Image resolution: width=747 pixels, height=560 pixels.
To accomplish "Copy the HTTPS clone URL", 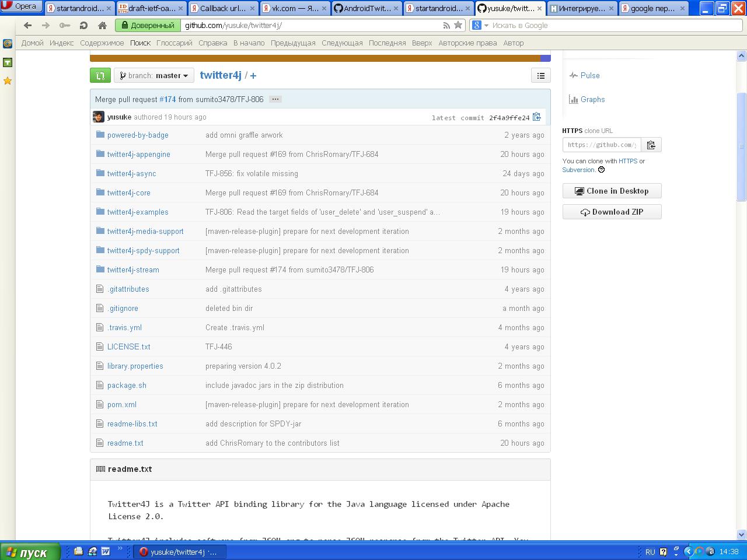I will 651,145.
